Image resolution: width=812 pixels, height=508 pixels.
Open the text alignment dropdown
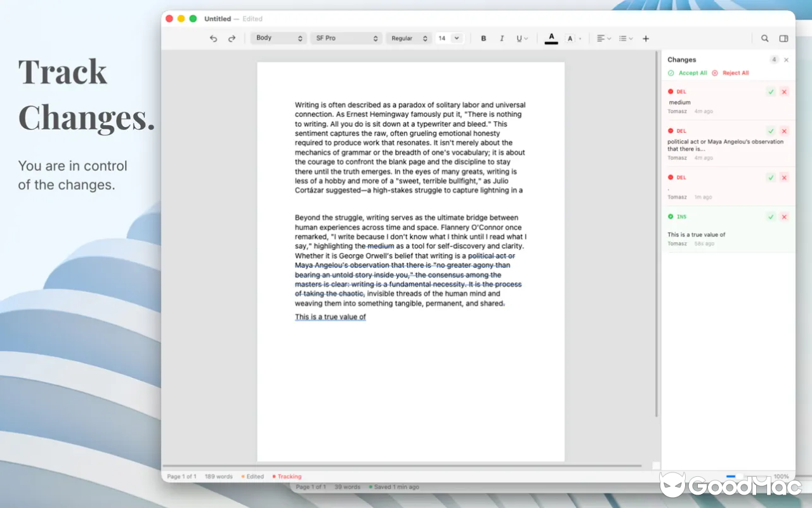coord(604,39)
